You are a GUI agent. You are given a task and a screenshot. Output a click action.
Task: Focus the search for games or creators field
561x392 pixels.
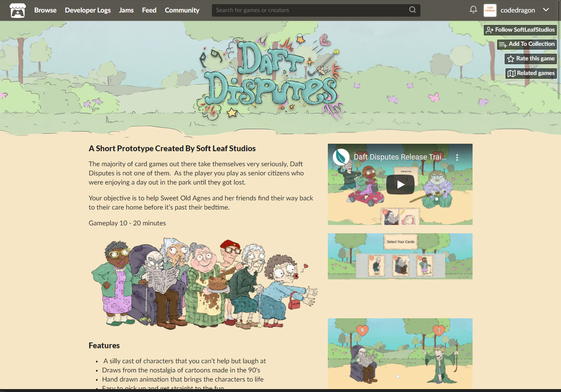click(316, 10)
